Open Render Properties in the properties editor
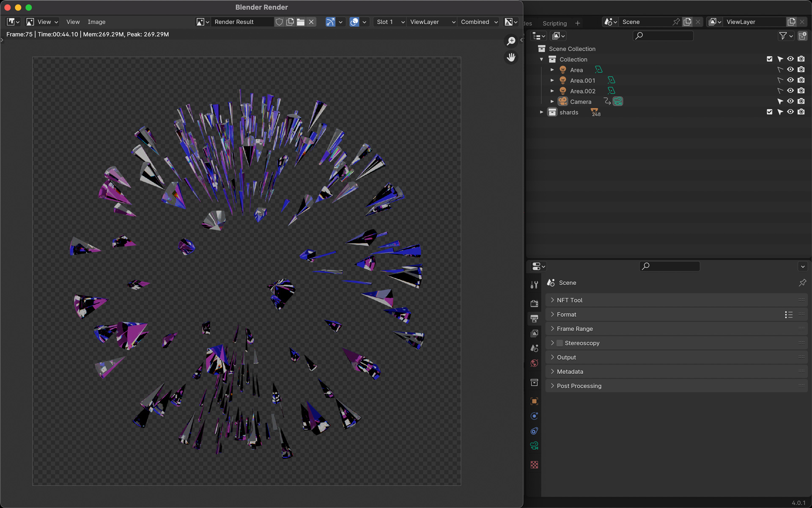The image size is (812, 508). click(x=534, y=304)
